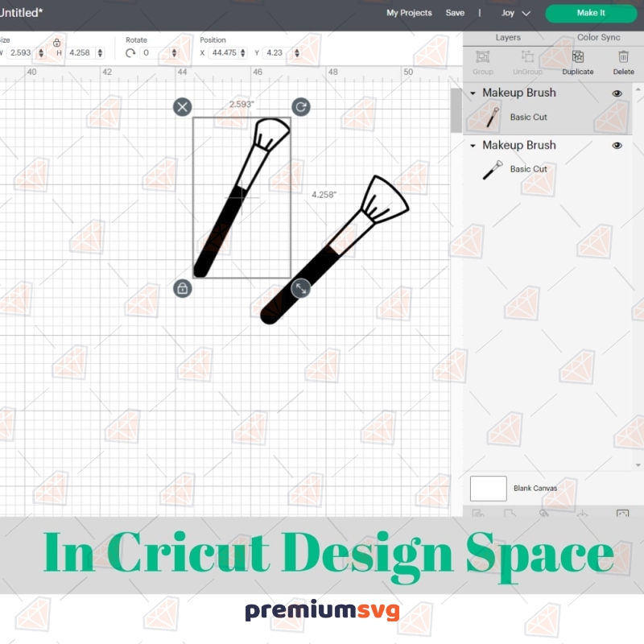Switch to the Color Sync tab

(x=600, y=37)
